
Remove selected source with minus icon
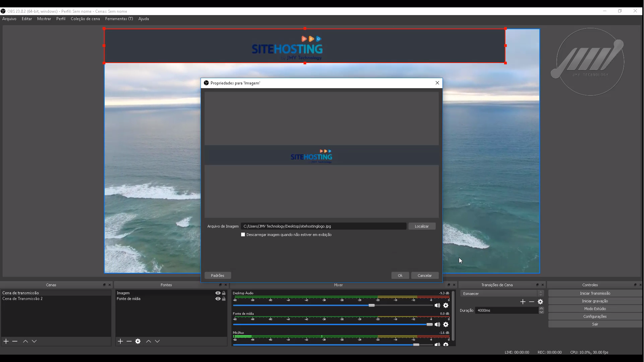tap(129, 341)
